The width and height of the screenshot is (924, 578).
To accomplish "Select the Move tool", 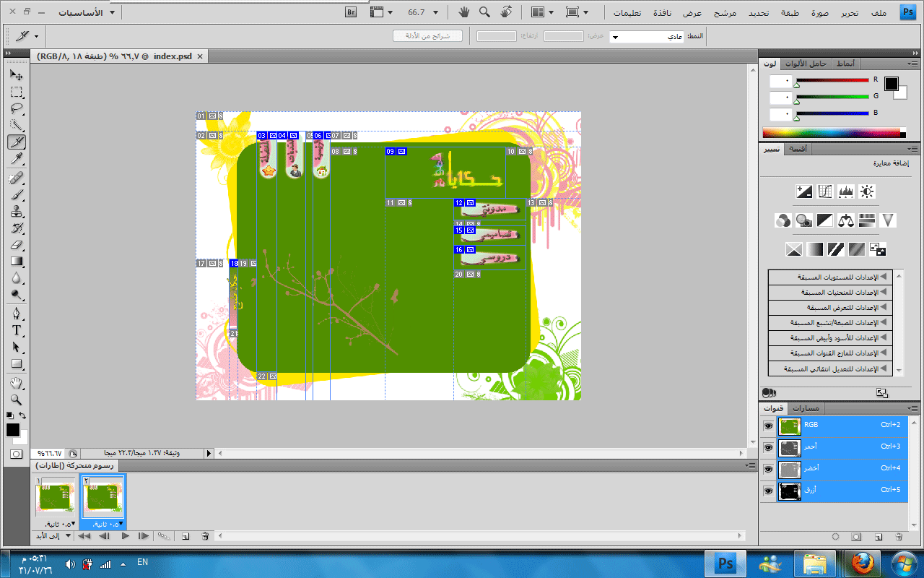I will [x=17, y=75].
